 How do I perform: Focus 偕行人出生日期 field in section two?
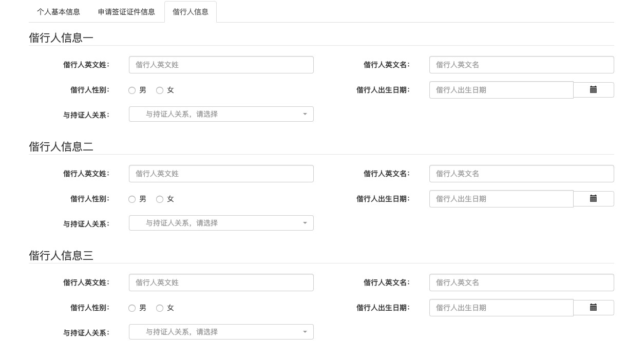point(501,199)
